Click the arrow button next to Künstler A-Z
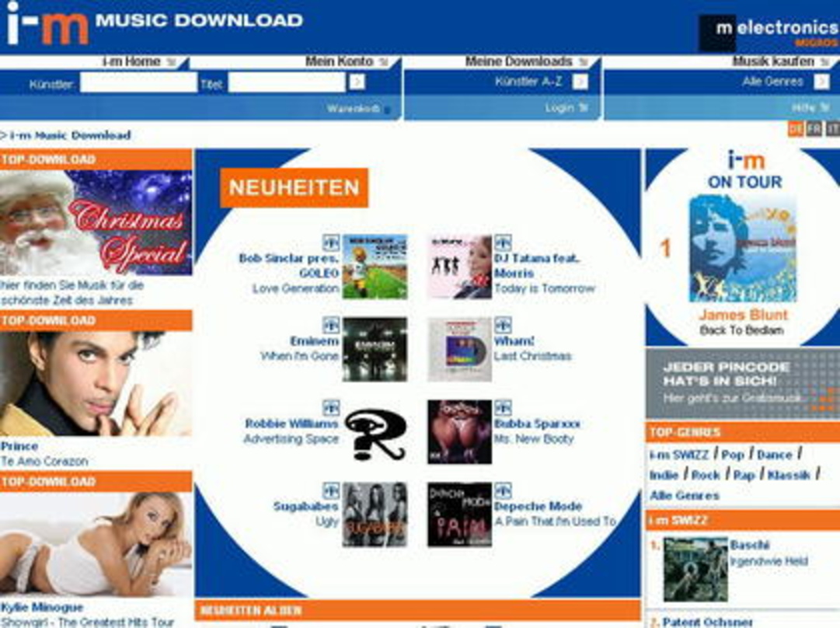This screenshot has width=840, height=628. (x=580, y=82)
